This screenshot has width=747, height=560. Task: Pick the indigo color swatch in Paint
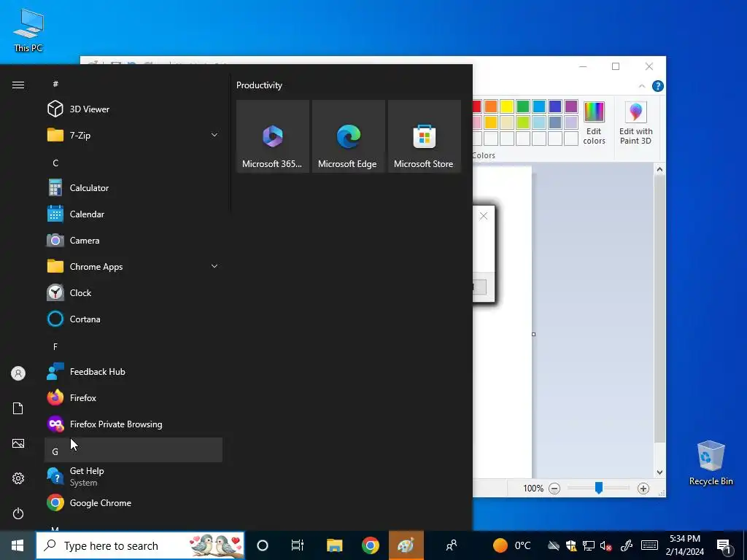click(x=555, y=106)
